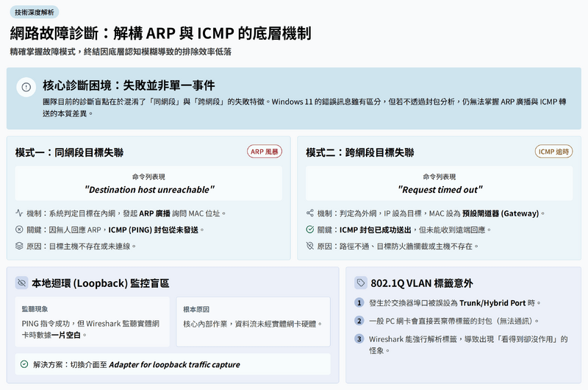This screenshot has width=588, height=390.
Task: Click the number 3 badge for Wireshark 能強行解析
Action: (x=359, y=338)
